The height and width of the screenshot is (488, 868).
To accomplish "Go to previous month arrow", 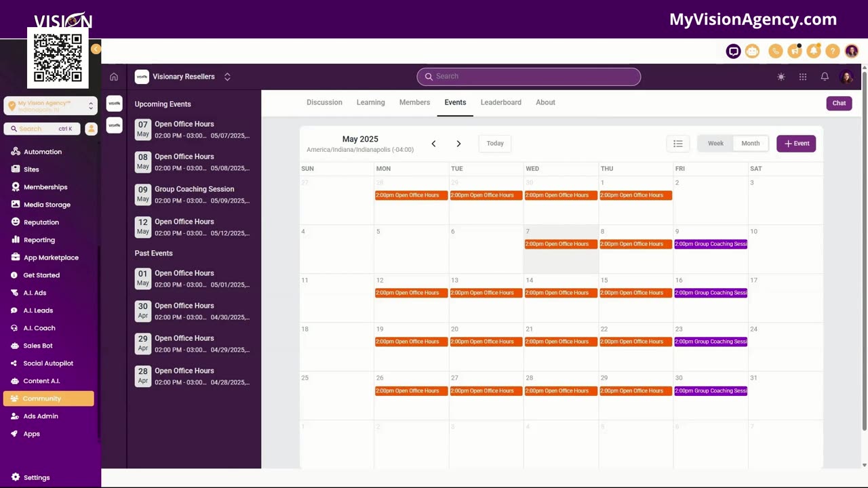I will 434,144.
